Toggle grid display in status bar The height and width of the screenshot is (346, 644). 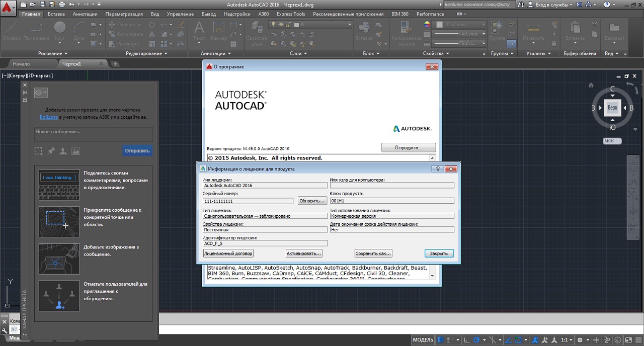pos(440,340)
